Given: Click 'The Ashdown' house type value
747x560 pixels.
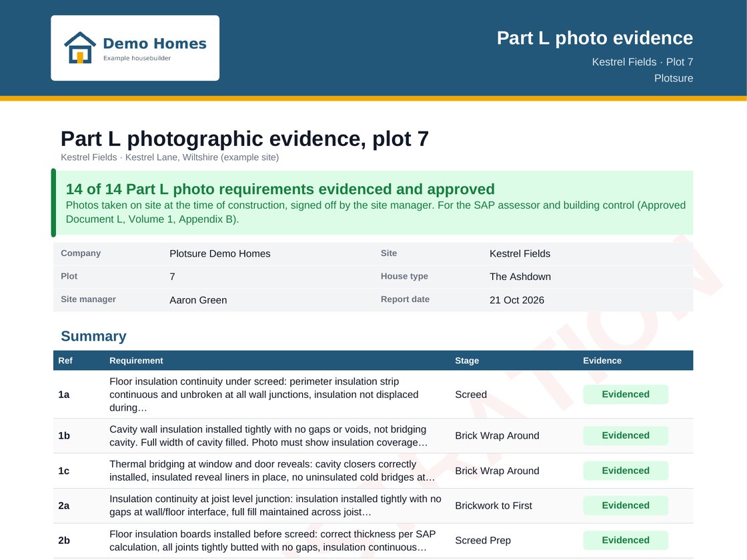Looking at the screenshot, I should [520, 277].
